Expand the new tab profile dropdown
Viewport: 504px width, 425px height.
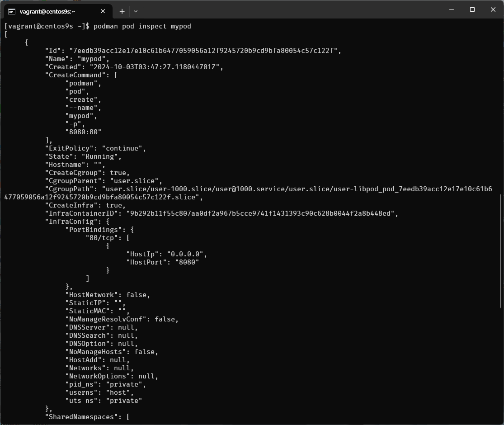pyautogui.click(x=136, y=11)
